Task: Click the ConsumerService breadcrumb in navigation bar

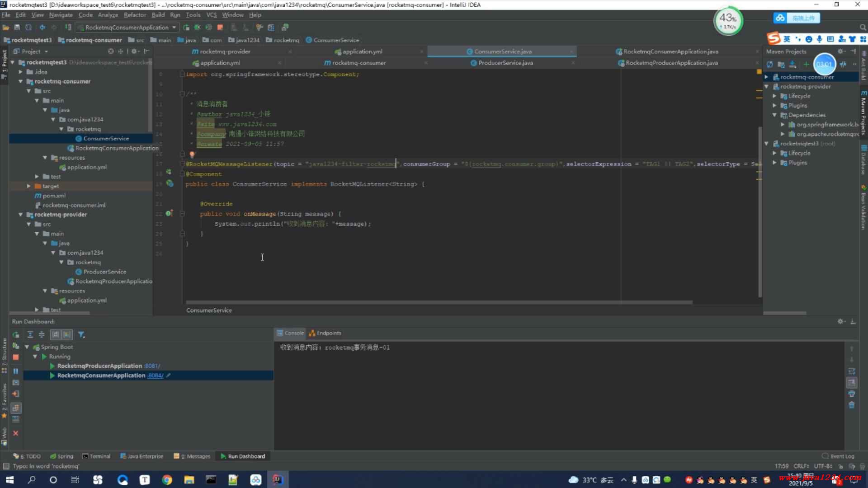Action: [332, 40]
